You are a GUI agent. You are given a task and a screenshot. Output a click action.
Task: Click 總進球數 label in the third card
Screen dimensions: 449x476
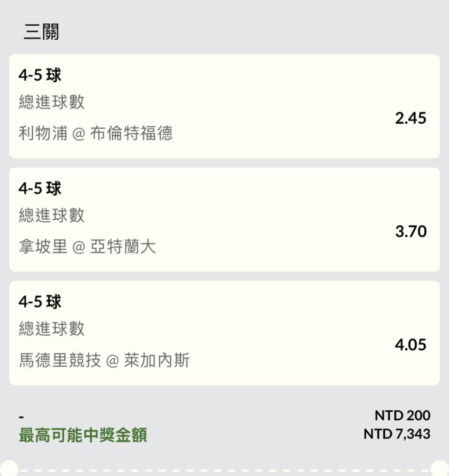coord(51,328)
